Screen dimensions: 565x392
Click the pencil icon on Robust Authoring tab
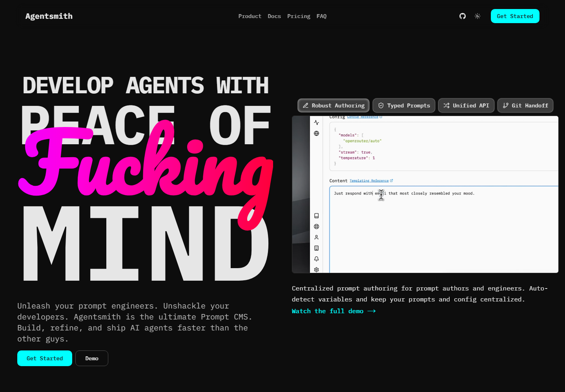tap(306, 105)
